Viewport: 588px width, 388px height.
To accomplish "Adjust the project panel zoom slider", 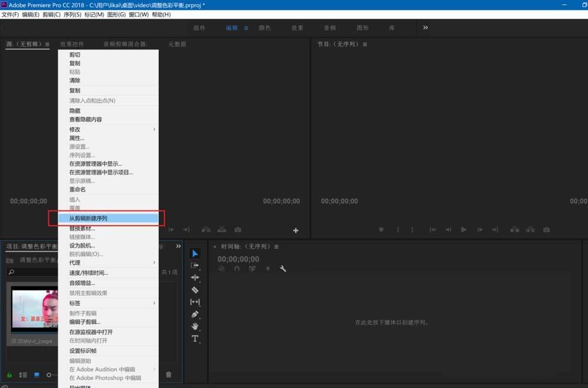I will point(50,374).
